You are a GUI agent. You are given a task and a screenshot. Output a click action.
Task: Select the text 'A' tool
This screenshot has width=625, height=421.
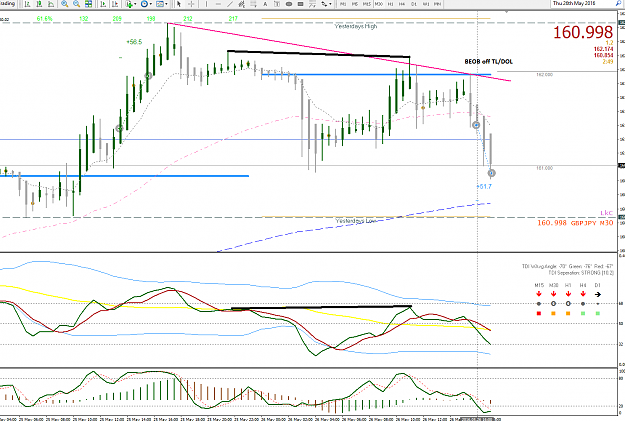265,4
